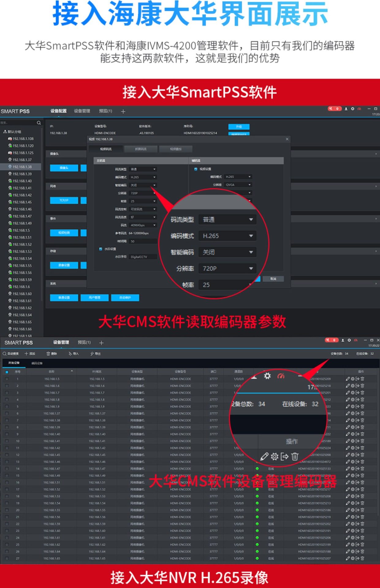Open config gear for device row 2

353,386
